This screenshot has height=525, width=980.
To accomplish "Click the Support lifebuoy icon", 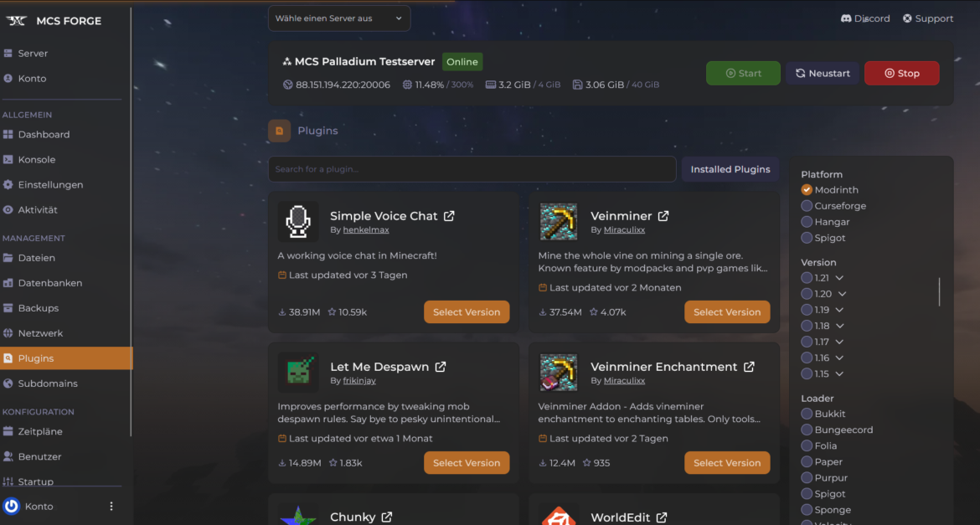I will pos(907,18).
